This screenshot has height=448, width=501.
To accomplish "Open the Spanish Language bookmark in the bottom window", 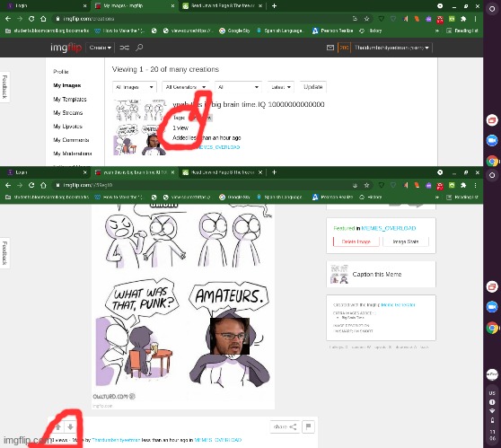I will pyautogui.click(x=279, y=198).
